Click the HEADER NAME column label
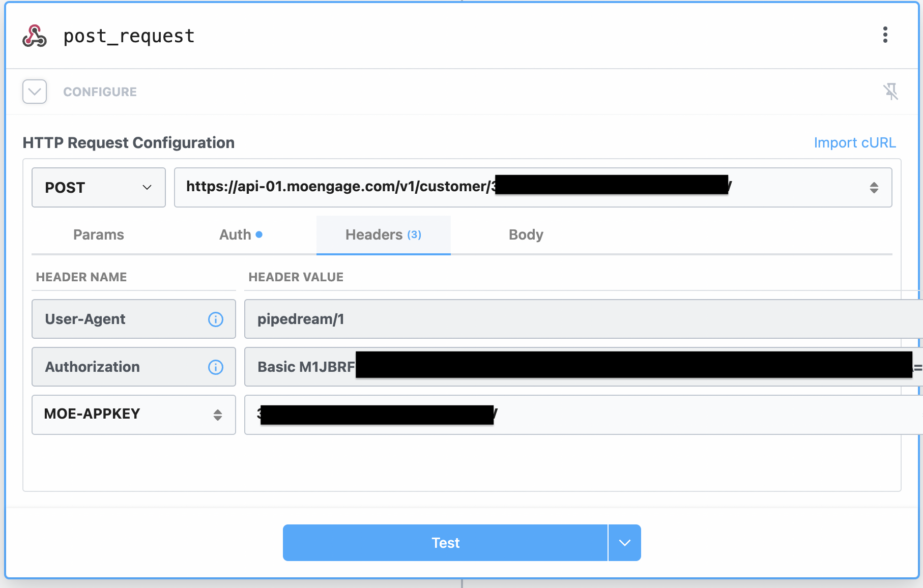The width and height of the screenshot is (923, 588). pyautogui.click(x=81, y=277)
